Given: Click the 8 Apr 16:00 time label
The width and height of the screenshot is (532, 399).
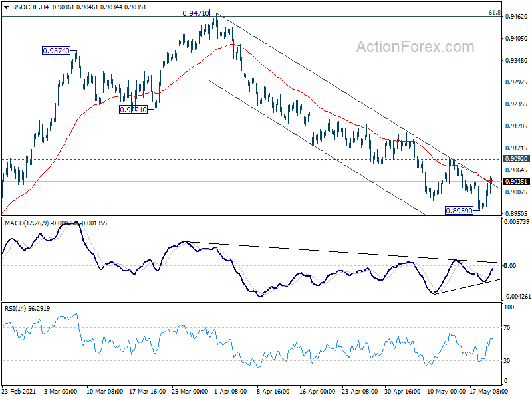Looking at the screenshot, I should click(273, 392).
